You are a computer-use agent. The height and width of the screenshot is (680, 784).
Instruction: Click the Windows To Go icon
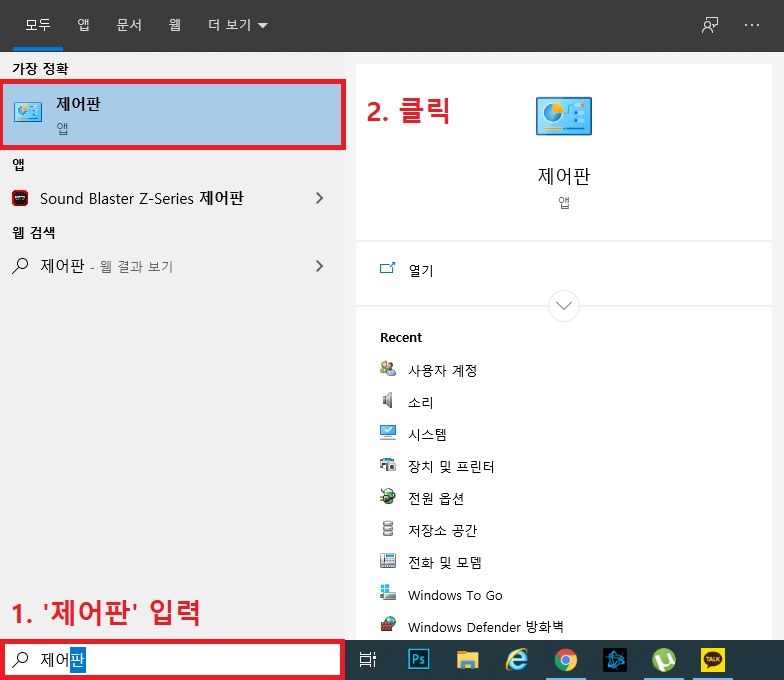tap(388, 592)
